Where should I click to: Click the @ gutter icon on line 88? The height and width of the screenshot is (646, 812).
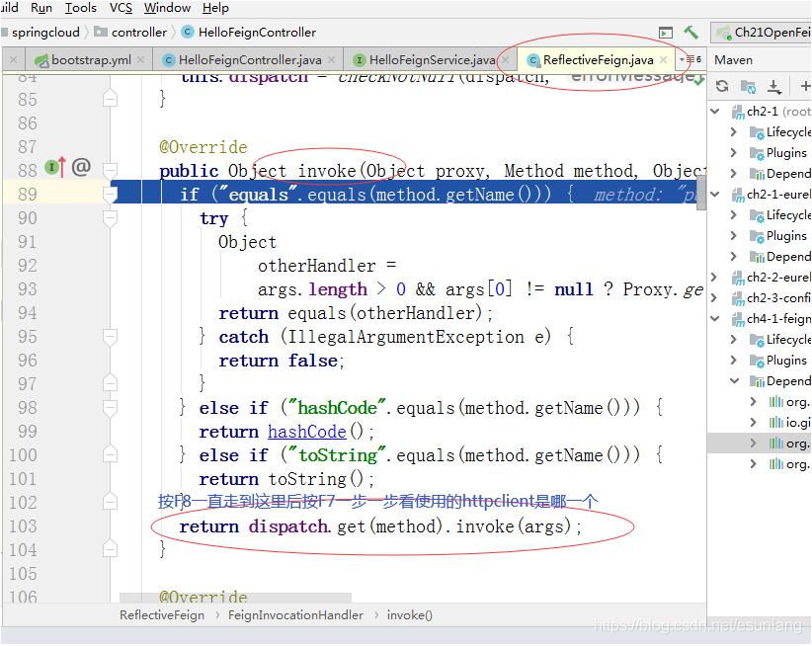click(x=81, y=167)
